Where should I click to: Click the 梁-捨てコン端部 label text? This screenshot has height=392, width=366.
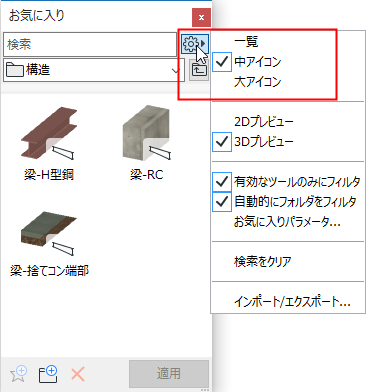click(x=49, y=271)
